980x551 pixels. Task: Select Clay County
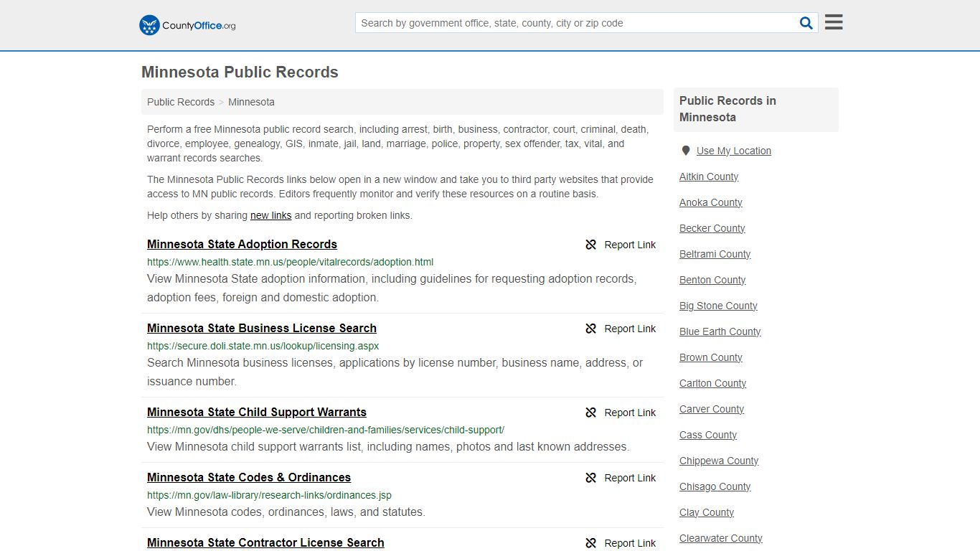[x=707, y=512]
